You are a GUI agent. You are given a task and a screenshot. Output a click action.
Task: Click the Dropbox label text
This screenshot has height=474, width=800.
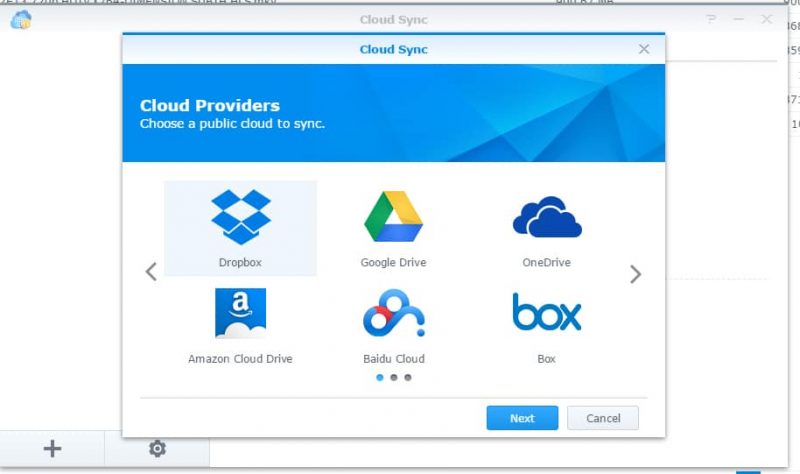pos(240,262)
